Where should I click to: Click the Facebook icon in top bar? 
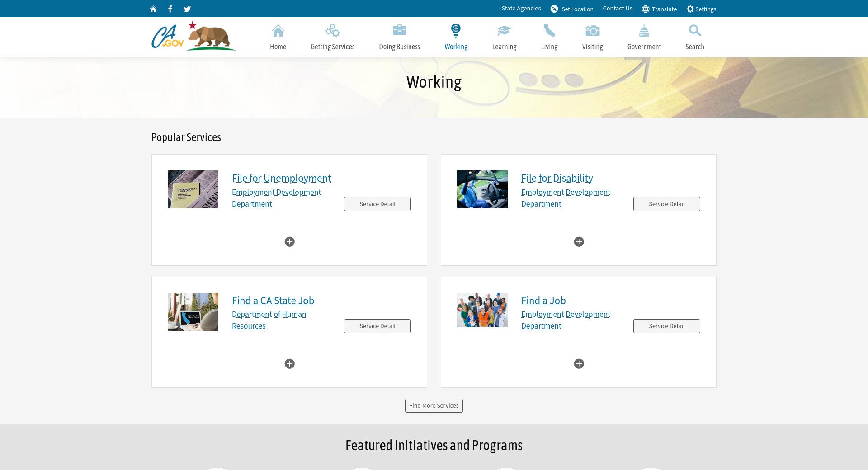pos(170,9)
